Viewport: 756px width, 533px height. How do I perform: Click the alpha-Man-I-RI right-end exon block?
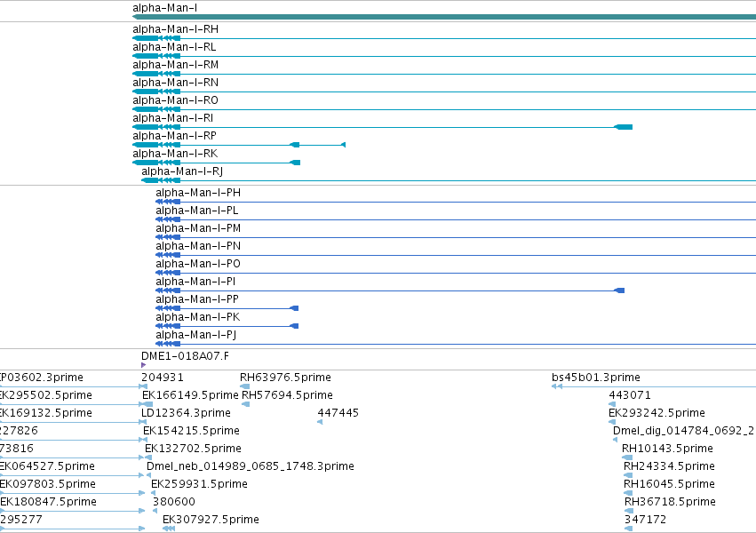(x=623, y=127)
